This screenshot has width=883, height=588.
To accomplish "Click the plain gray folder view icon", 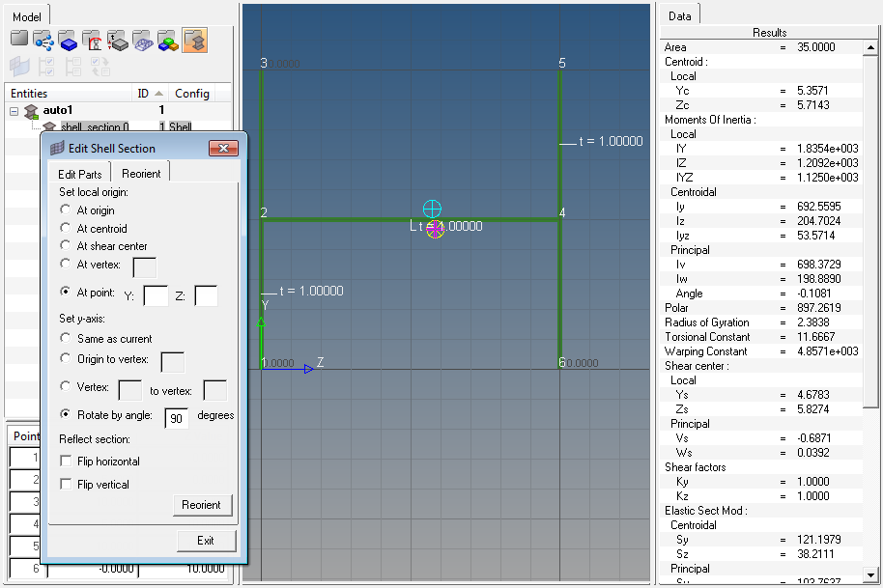I will (19, 40).
